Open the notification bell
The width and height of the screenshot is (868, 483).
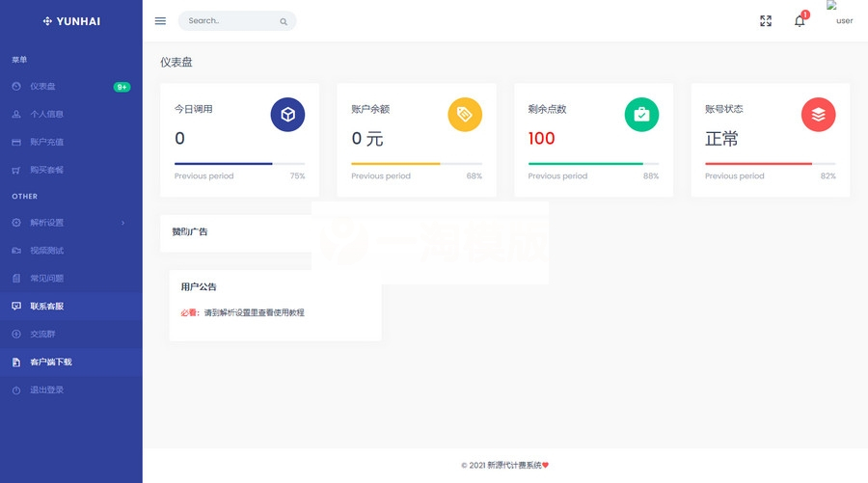(x=800, y=21)
